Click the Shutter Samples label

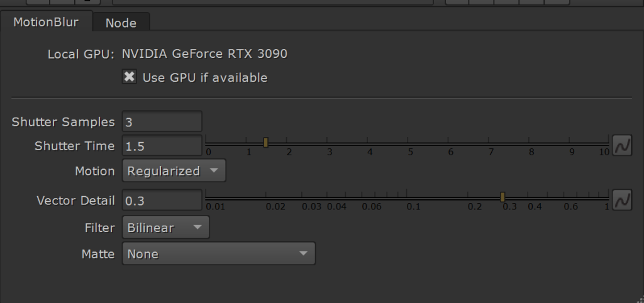[x=64, y=122]
